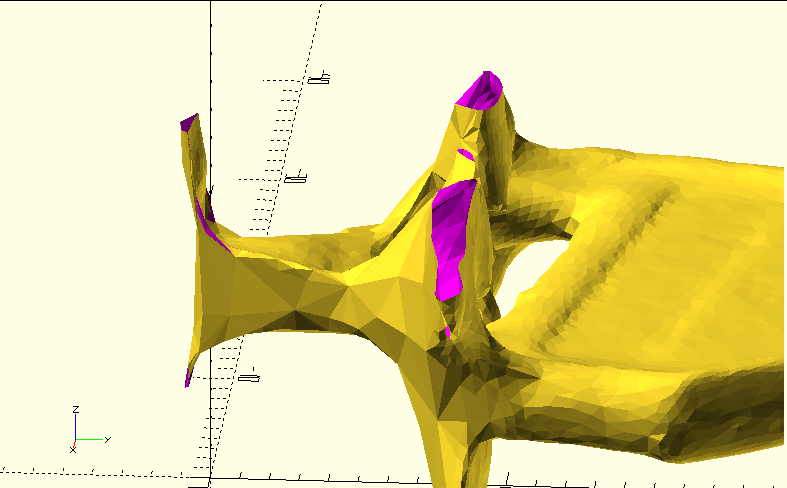The height and width of the screenshot is (488, 787).
Task: Click the Y label on the axis gizmo
Action: (x=107, y=439)
